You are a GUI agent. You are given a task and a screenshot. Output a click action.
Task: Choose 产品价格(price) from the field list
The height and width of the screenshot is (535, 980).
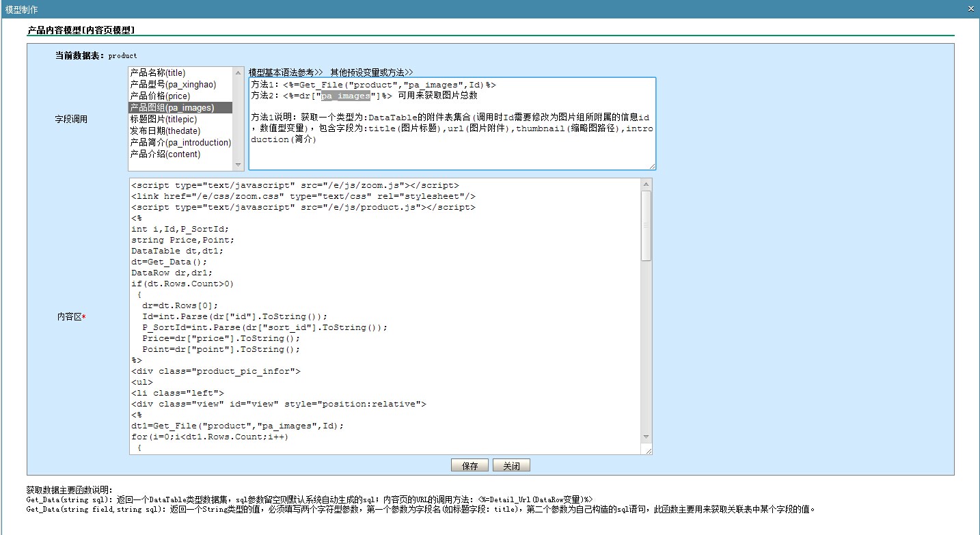pyautogui.click(x=160, y=96)
